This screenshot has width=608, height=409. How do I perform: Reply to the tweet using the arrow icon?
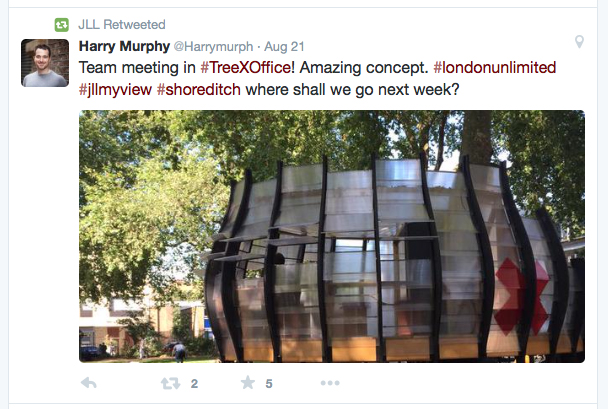coord(89,383)
